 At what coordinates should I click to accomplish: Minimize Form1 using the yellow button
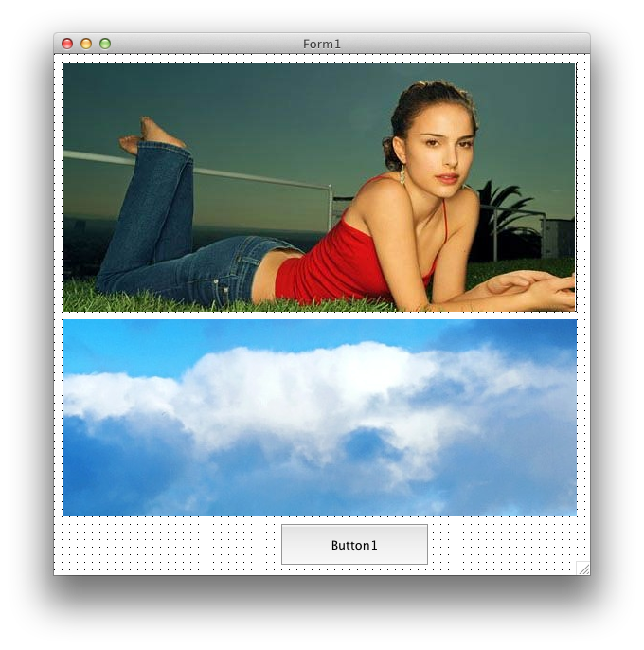86,44
